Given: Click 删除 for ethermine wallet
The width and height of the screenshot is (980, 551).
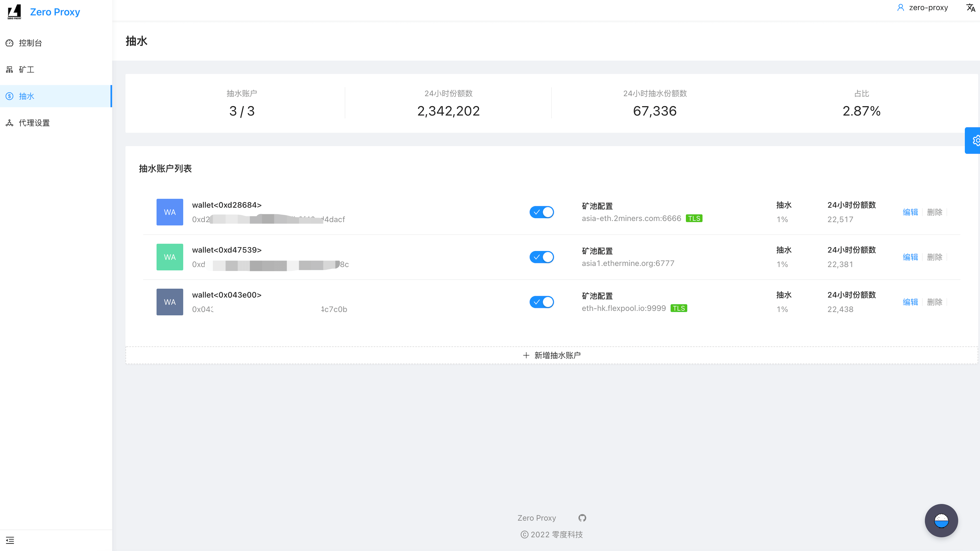Looking at the screenshot, I should [x=934, y=257].
